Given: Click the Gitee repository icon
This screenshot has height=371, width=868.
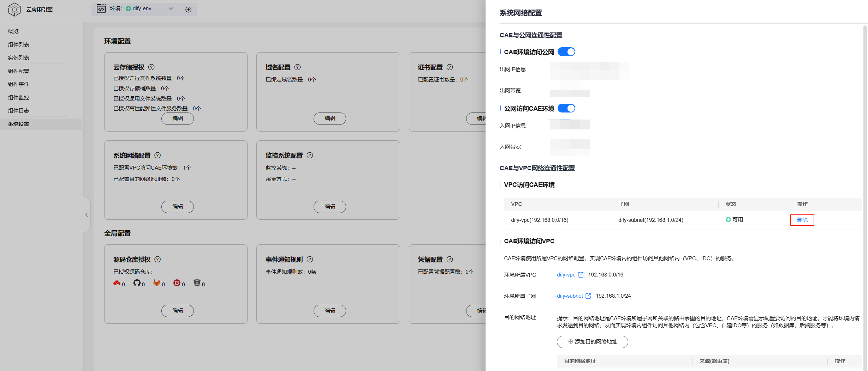Looking at the screenshot, I should click(x=177, y=283).
